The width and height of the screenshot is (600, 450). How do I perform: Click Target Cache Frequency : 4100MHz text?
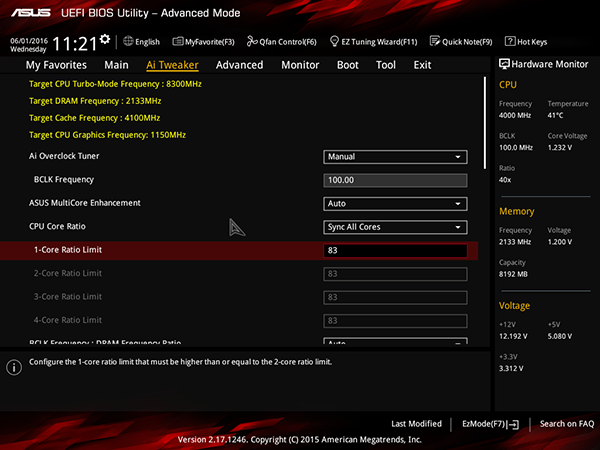tap(95, 118)
